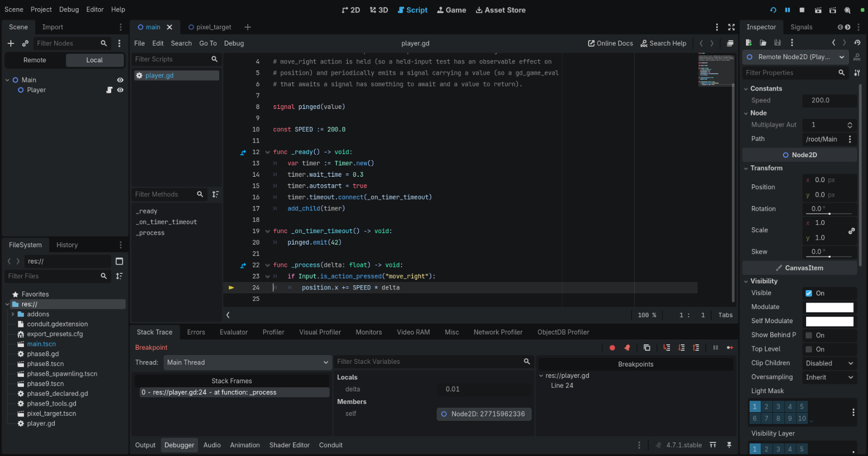Enable the Top Level checkbox
This screenshot has height=456, width=868.
(x=809, y=350)
